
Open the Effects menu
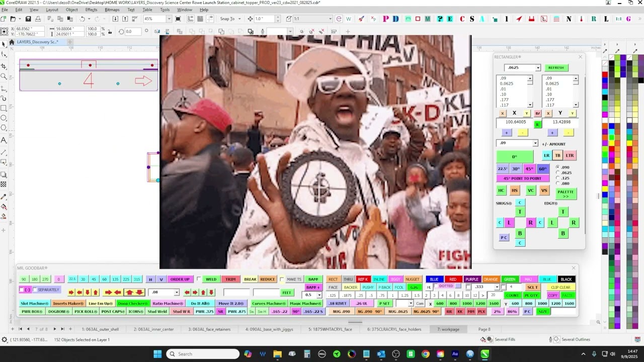click(91, 10)
